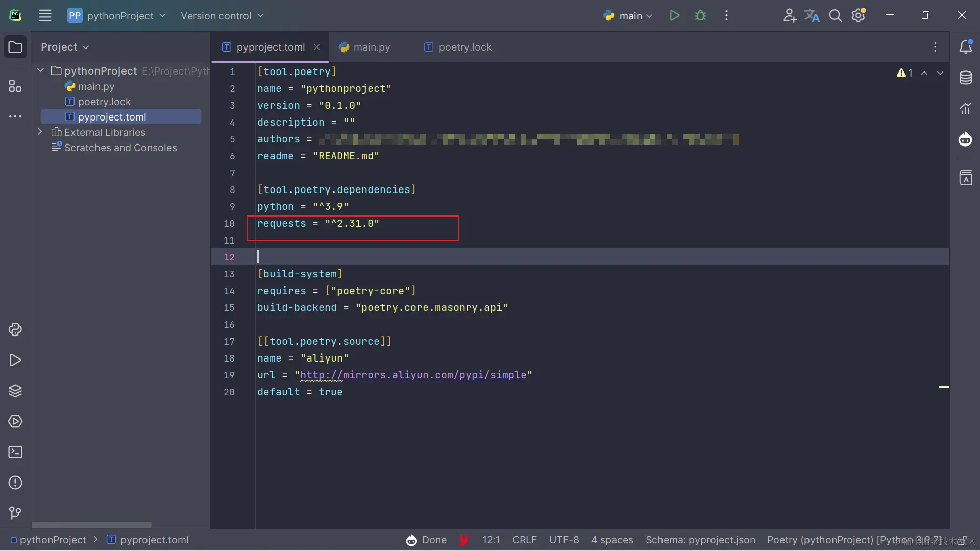
Task: Open the Project view selector dropdown
Action: point(65,47)
